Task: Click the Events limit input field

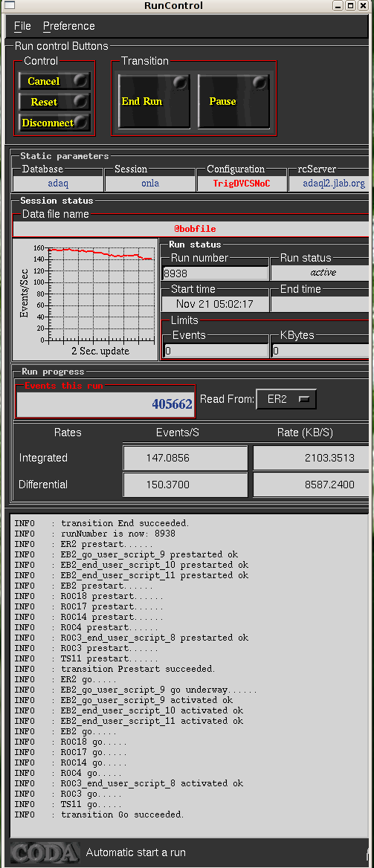Action: click(x=216, y=351)
